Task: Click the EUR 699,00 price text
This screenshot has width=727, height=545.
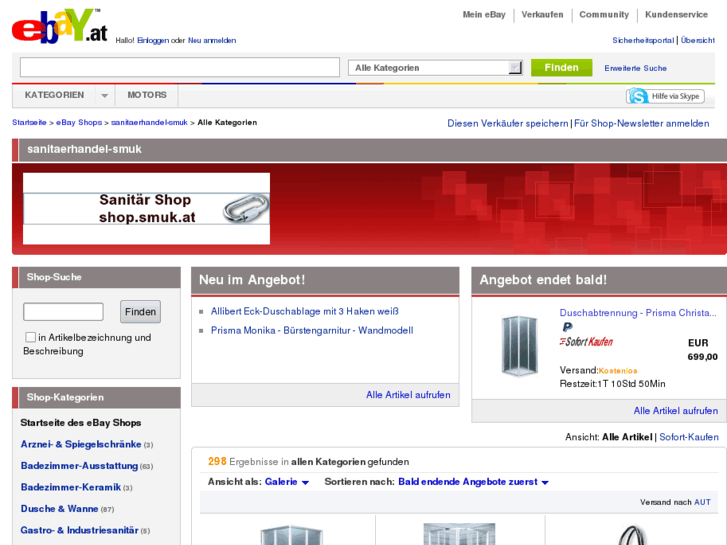Action: pos(702,350)
